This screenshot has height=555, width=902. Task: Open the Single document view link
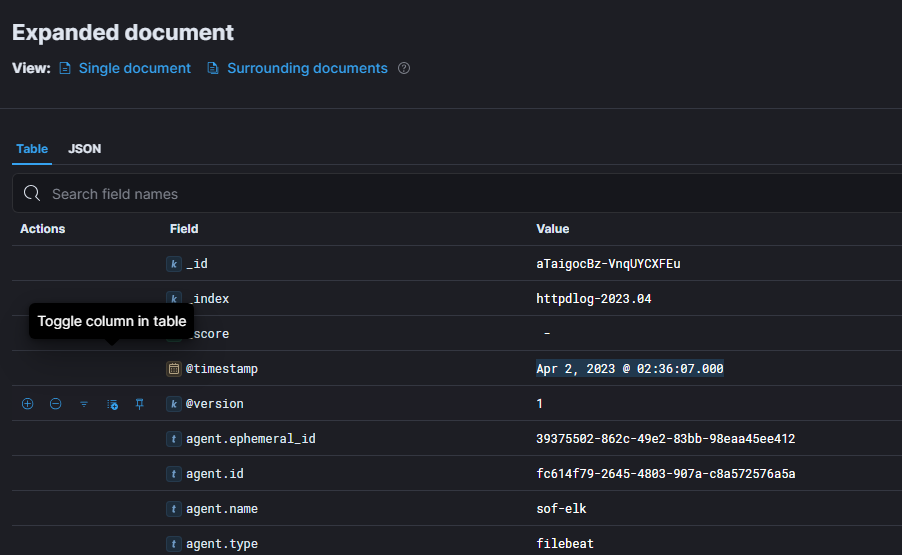(134, 69)
